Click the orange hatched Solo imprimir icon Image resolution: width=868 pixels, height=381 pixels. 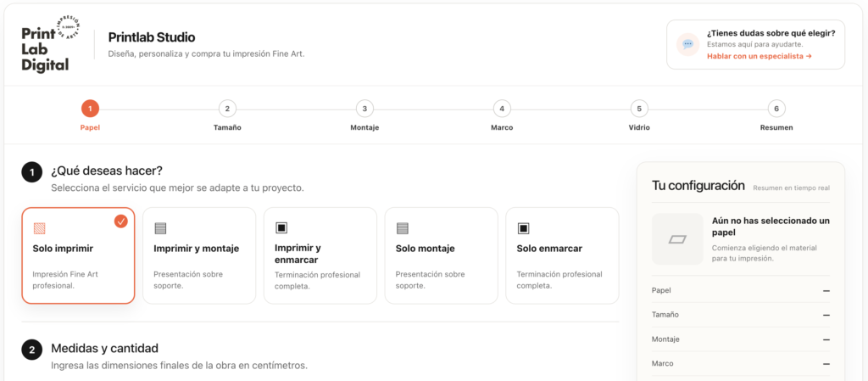pyautogui.click(x=39, y=228)
